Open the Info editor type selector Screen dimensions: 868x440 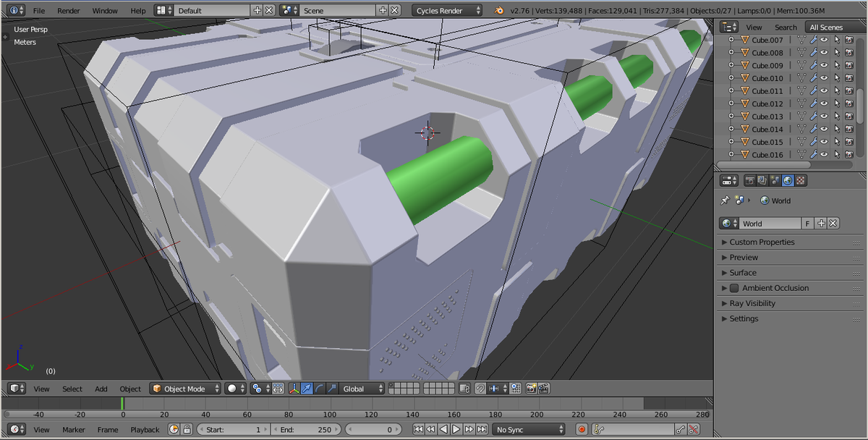click(17, 11)
